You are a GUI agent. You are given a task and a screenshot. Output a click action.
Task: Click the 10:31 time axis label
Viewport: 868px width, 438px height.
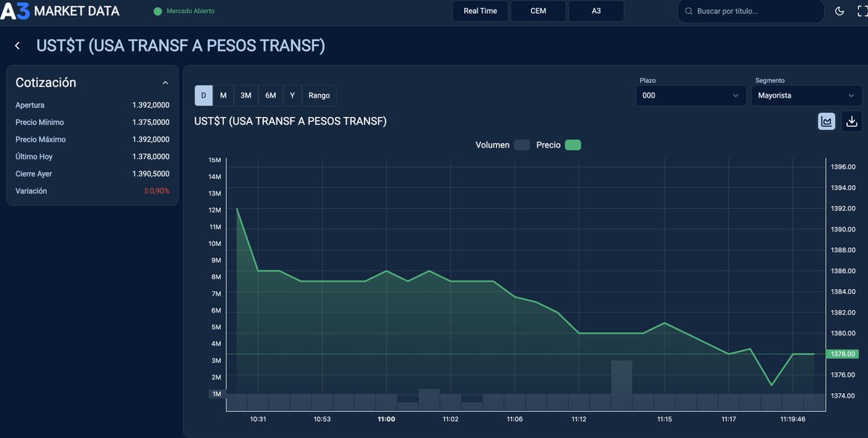click(x=258, y=419)
